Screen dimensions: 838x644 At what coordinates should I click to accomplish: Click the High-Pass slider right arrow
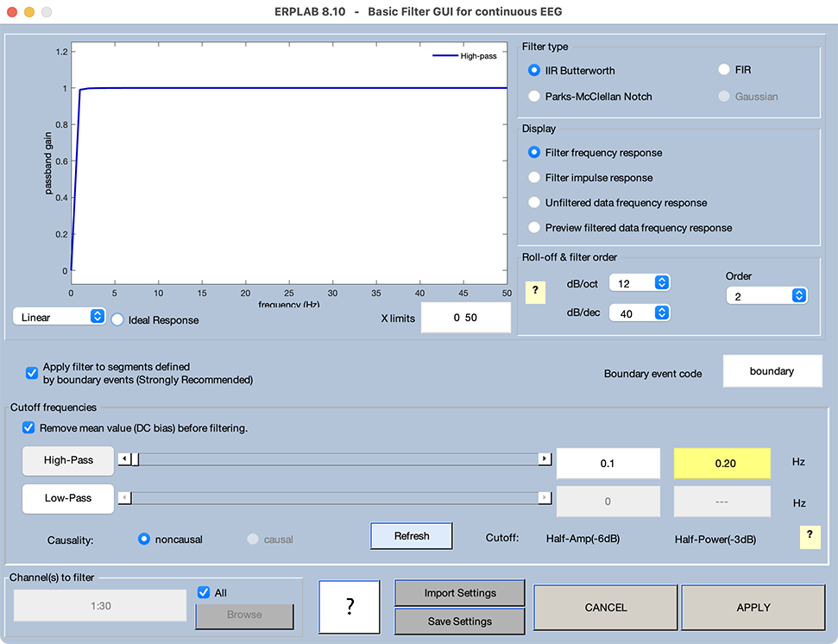pyautogui.click(x=545, y=459)
